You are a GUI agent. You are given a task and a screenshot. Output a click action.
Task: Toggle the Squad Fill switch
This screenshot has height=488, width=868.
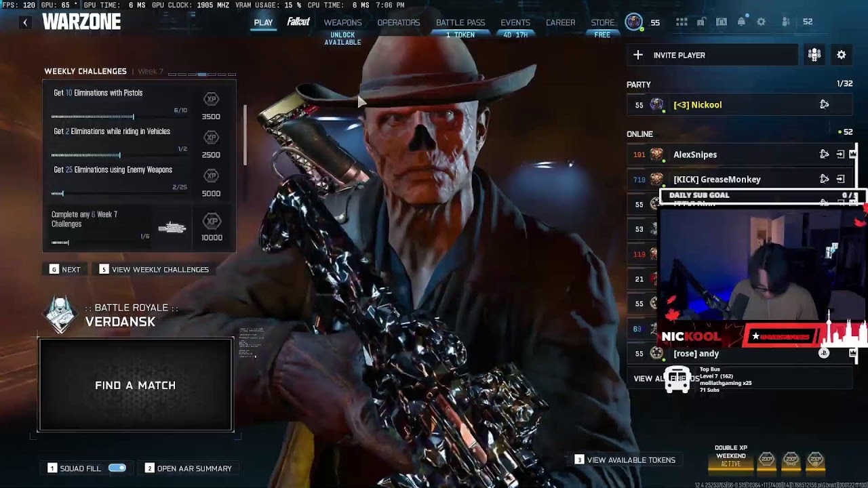(x=117, y=468)
